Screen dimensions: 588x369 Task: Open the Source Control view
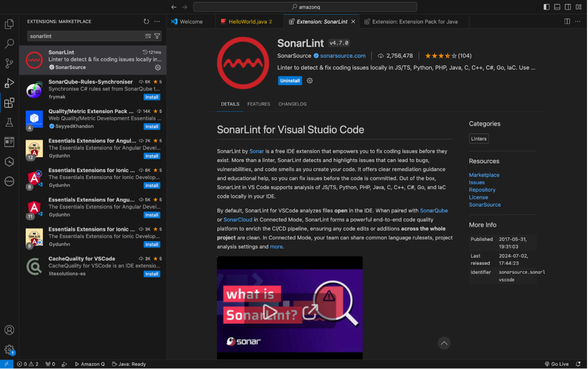(x=9, y=63)
